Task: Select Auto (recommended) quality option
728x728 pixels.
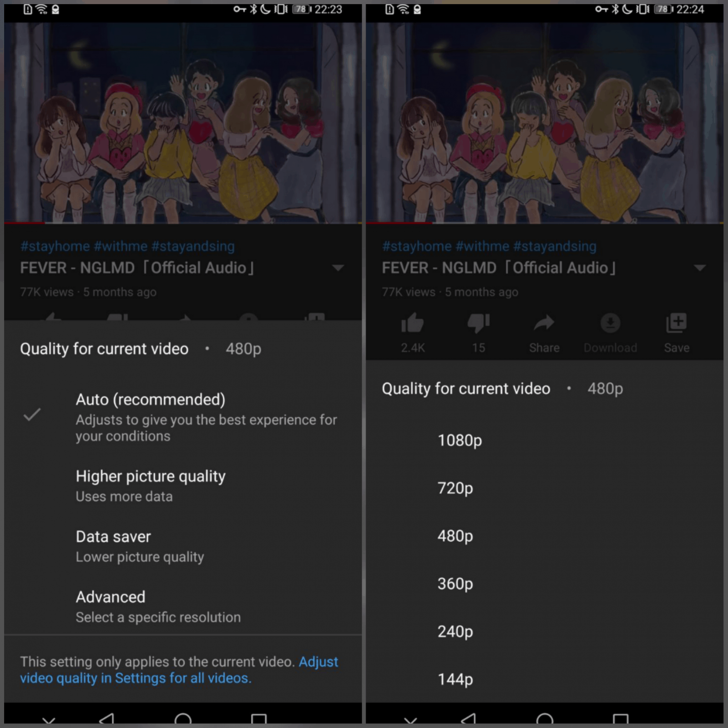Action: point(183,416)
